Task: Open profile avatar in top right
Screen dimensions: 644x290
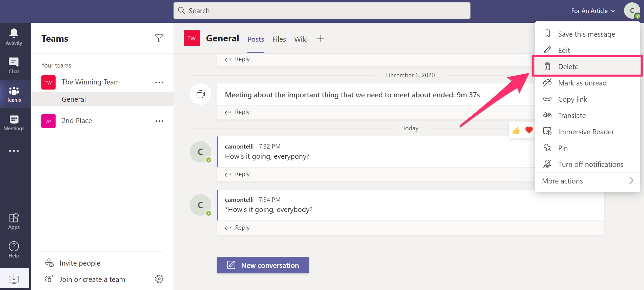Action: pos(632,11)
